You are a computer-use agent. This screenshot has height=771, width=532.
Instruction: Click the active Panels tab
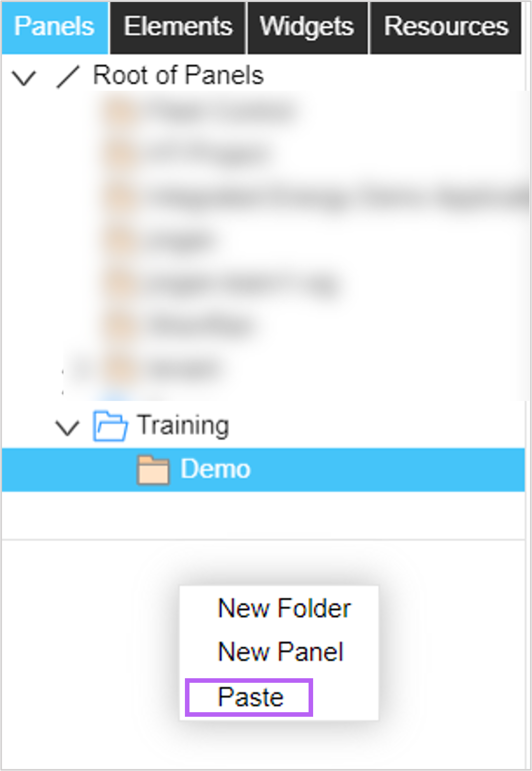tap(55, 27)
